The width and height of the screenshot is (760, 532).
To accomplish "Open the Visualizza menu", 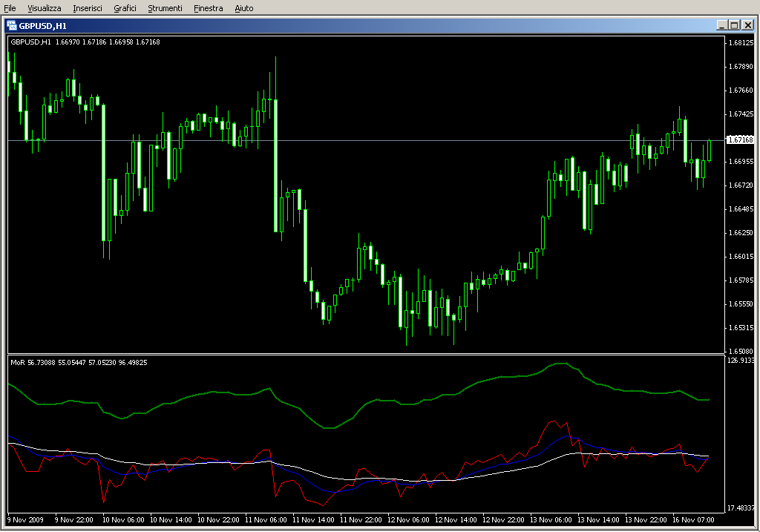I will [45, 8].
